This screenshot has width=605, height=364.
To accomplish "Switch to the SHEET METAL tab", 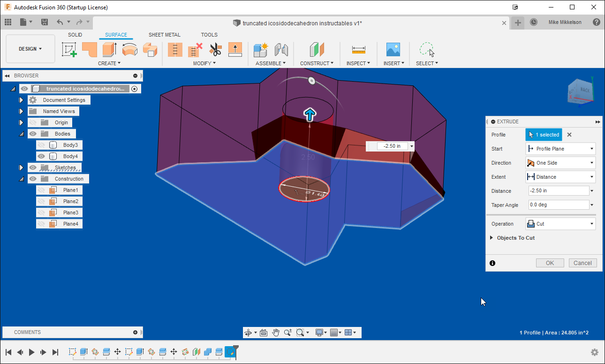I will (165, 35).
